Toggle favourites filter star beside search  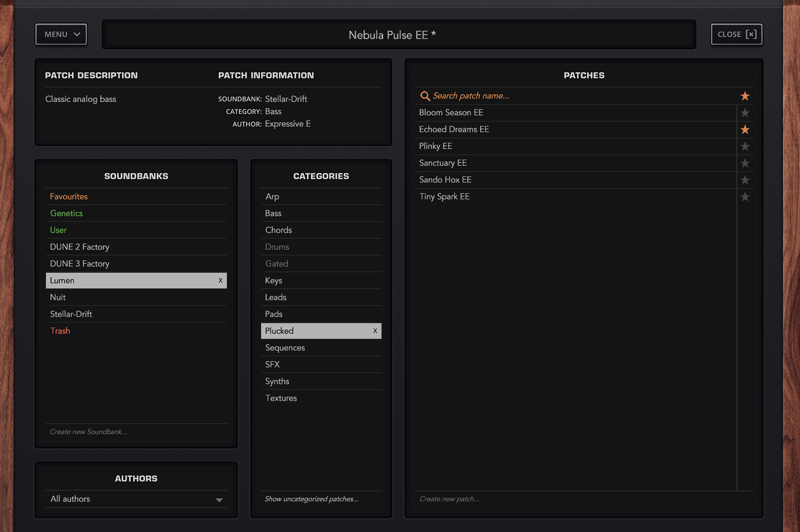(745, 96)
